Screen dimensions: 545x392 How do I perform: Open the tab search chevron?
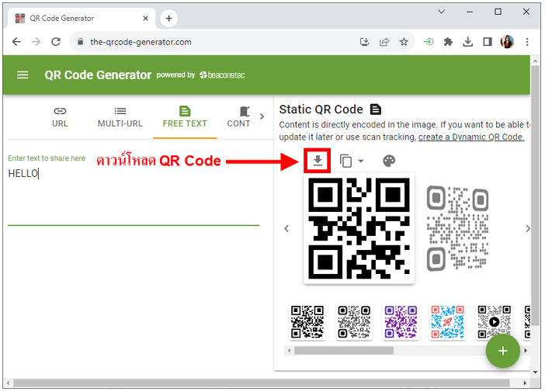click(442, 12)
